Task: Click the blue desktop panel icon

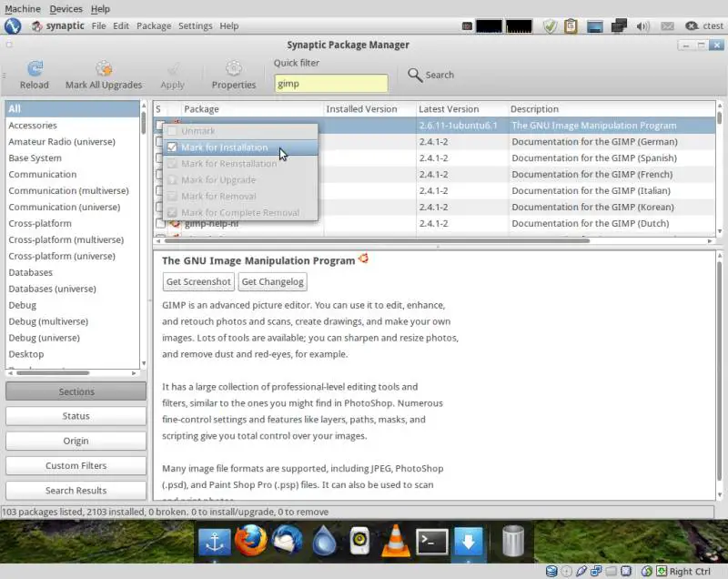Action: (595, 26)
